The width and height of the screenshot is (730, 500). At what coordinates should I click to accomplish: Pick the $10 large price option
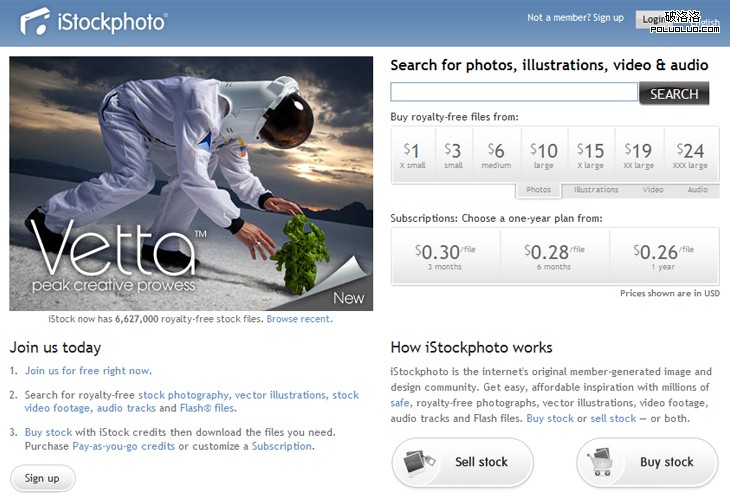(x=543, y=154)
